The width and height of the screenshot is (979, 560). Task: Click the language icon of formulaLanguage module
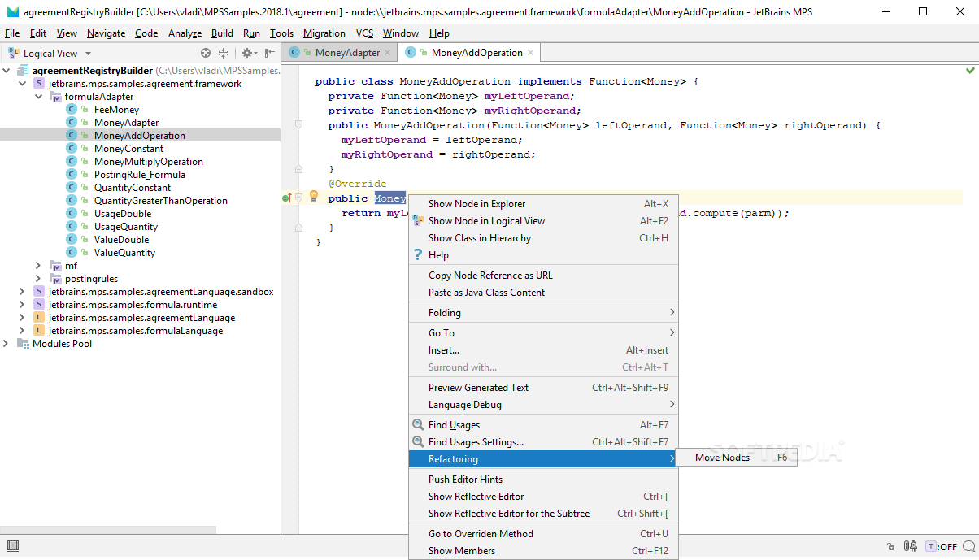tap(39, 331)
